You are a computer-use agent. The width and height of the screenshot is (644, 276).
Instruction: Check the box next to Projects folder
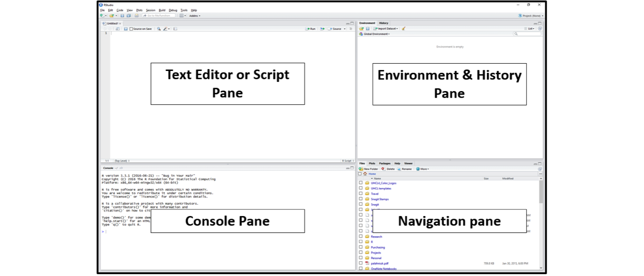pyautogui.click(x=360, y=253)
